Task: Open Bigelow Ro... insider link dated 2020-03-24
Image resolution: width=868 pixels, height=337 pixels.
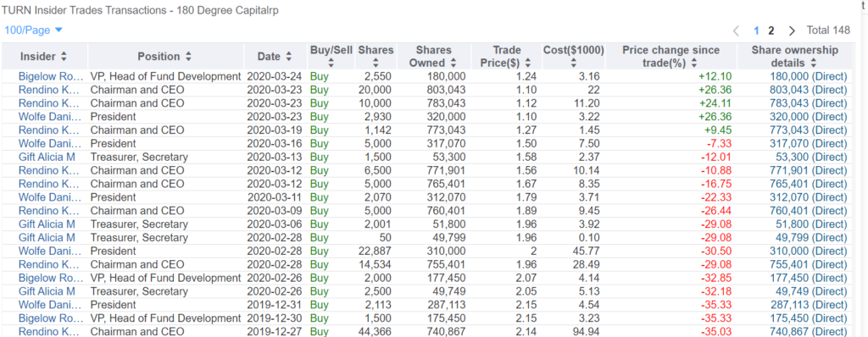Action: tap(51, 76)
